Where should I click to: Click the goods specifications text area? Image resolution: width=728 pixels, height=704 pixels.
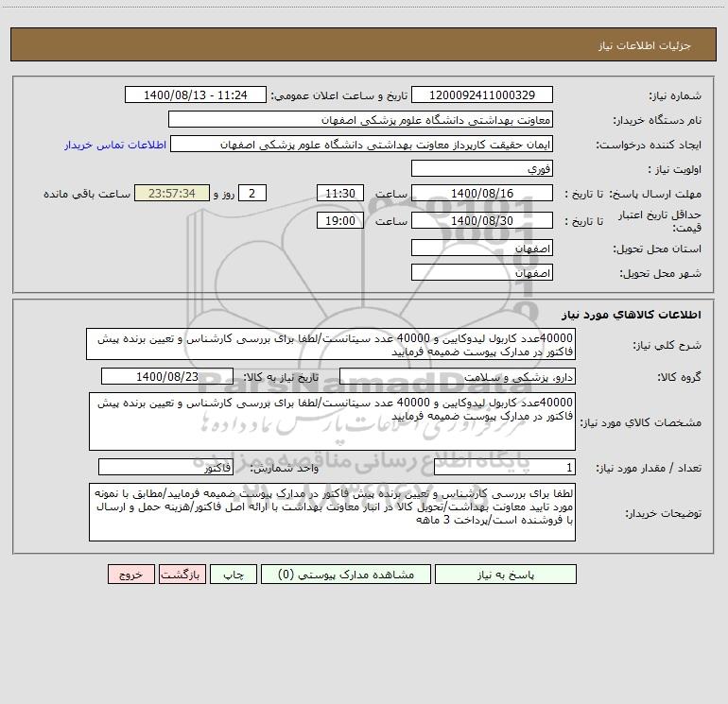[332, 421]
